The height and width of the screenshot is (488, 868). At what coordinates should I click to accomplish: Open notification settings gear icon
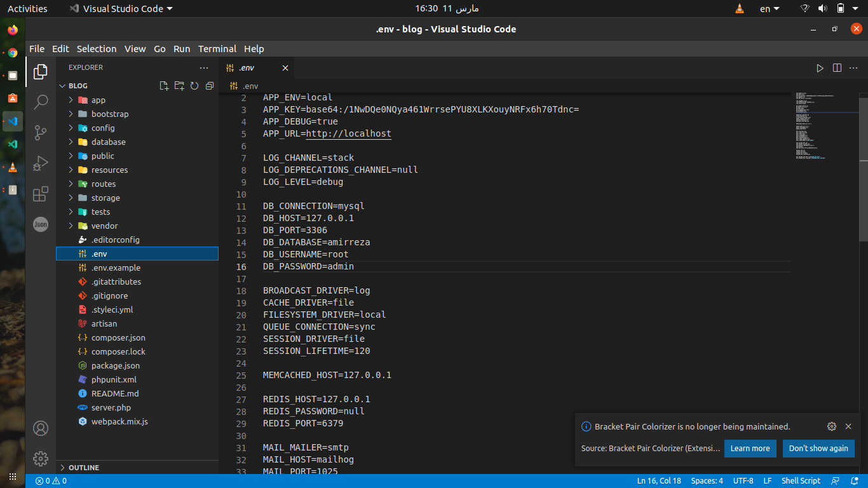tap(832, 426)
